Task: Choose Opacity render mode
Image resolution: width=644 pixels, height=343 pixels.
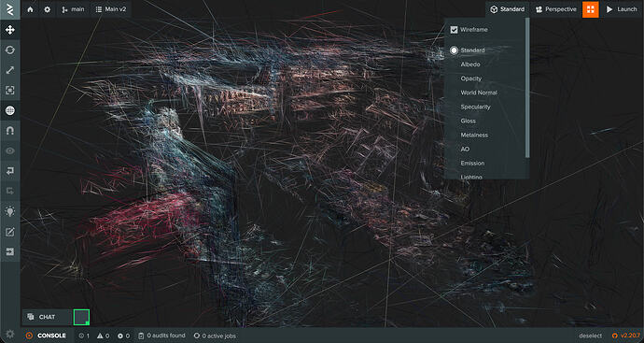Action: [x=471, y=79]
